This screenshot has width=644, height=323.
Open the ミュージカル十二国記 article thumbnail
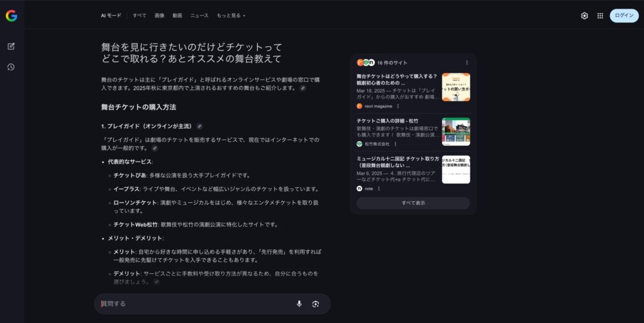point(455,169)
